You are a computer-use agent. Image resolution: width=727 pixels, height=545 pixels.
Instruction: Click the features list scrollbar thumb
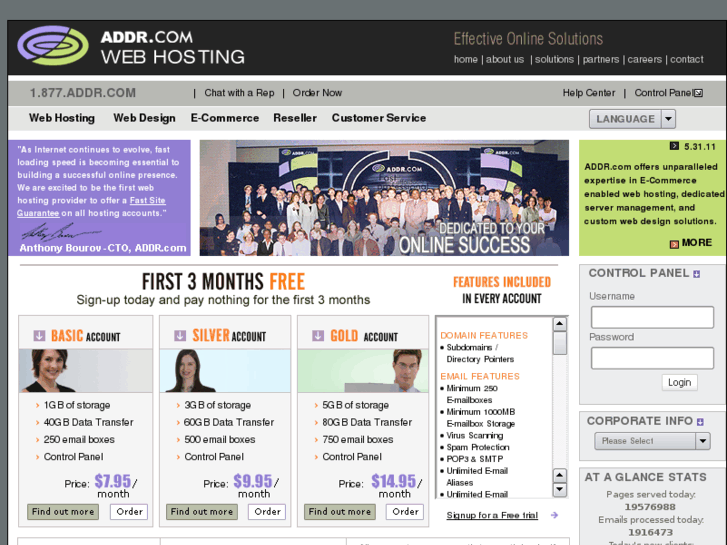click(x=560, y=343)
